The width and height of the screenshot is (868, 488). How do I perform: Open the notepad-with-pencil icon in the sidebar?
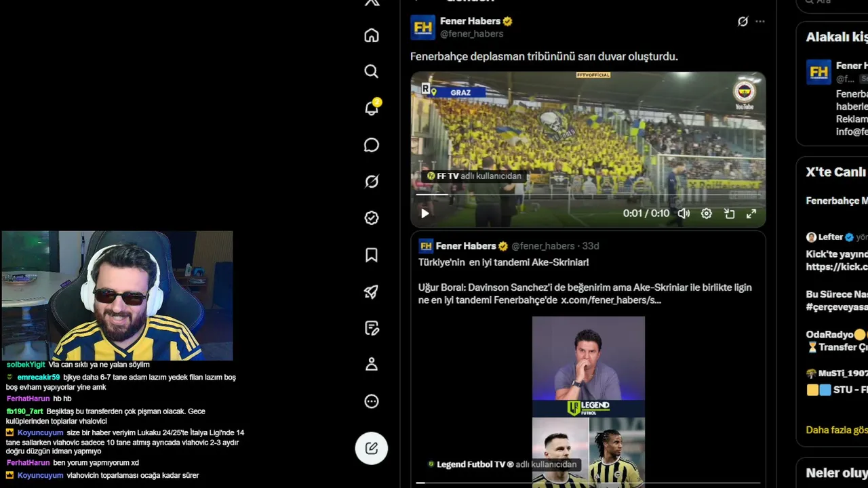click(x=372, y=328)
